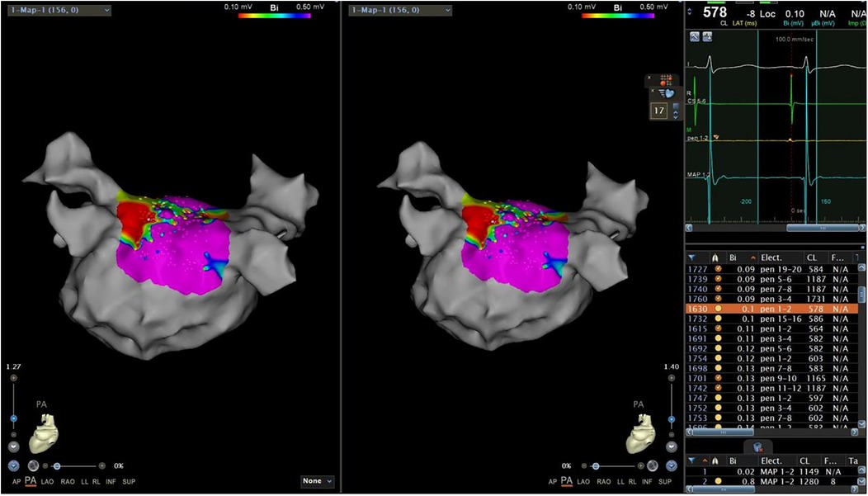Select point 1754 row pen 1-2

click(x=771, y=358)
